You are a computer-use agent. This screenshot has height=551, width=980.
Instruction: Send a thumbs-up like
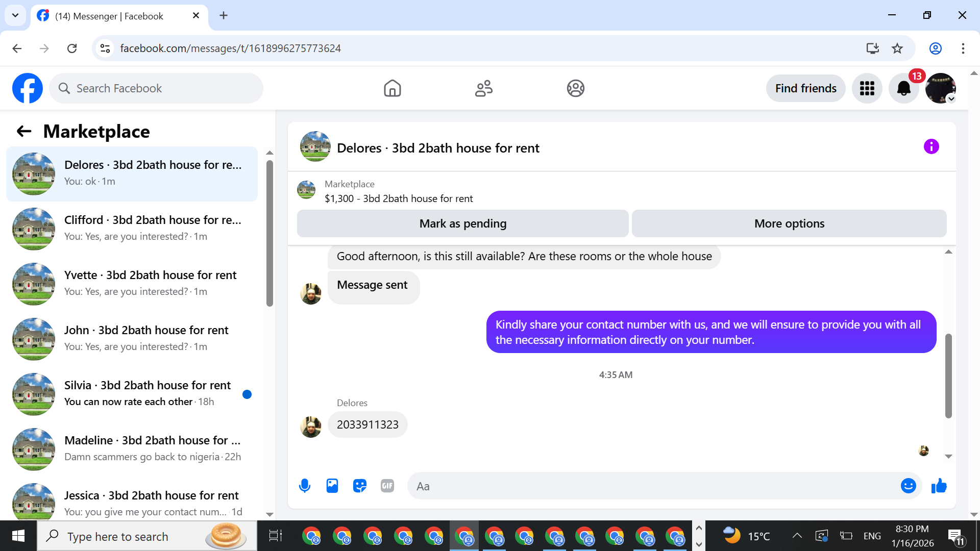939,486
